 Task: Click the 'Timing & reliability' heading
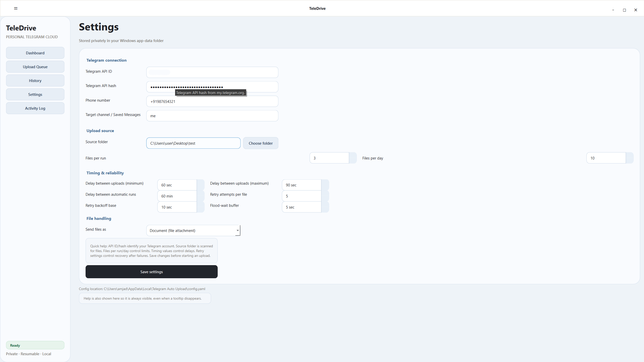pyautogui.click(x=105, y=173)
